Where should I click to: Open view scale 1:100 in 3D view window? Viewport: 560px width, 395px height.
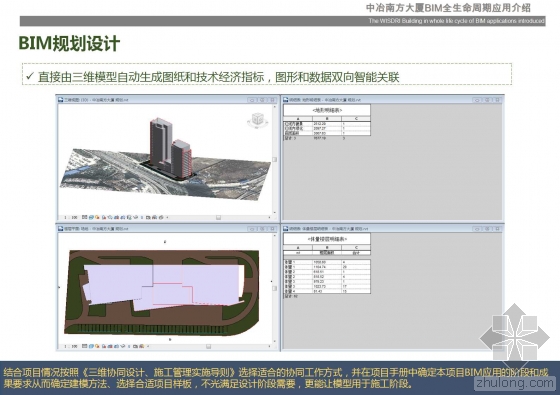coord(71,217)
